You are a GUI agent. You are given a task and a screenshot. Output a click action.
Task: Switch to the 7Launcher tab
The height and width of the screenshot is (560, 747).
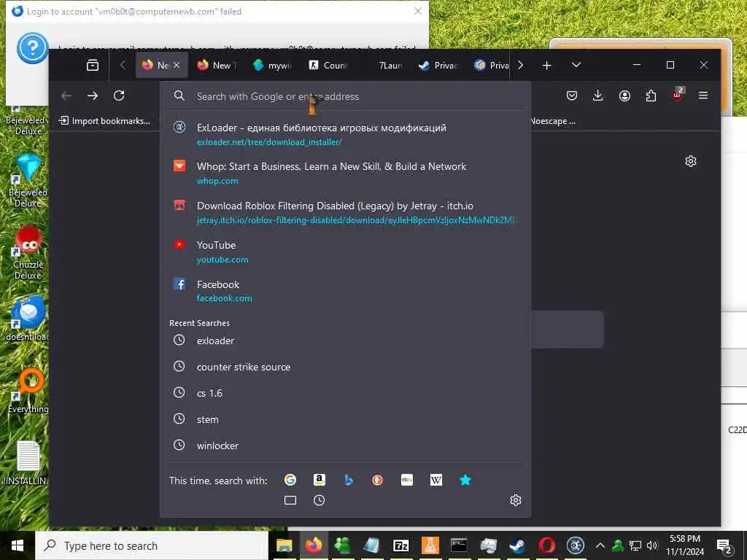pyautogui.click(x=384, y=65)
